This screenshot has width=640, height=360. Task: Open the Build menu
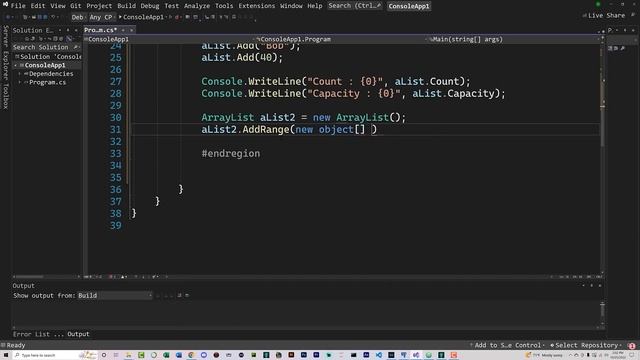point(127,6)
